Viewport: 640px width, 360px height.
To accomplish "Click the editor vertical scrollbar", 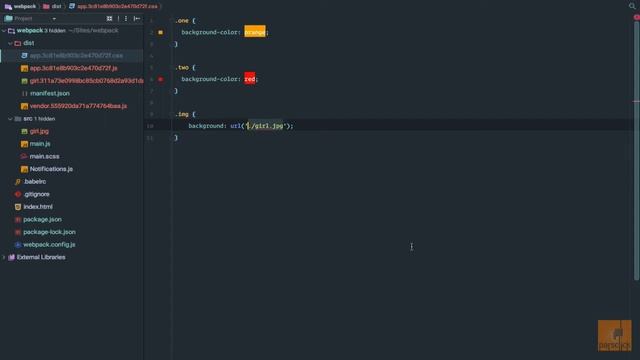I will tap(636, 151).
